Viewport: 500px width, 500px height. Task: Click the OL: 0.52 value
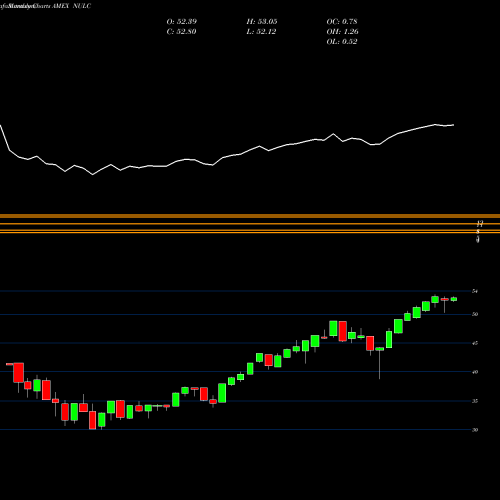(x=342, y=42)
